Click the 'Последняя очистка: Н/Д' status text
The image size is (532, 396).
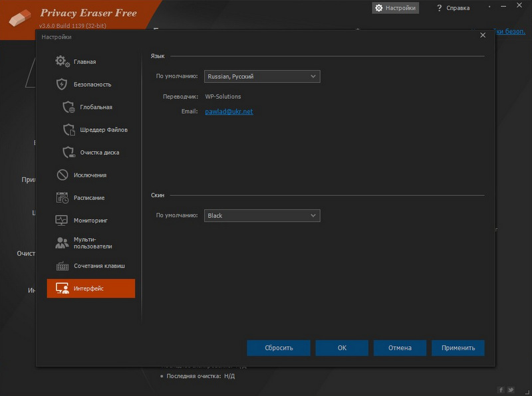201,376
